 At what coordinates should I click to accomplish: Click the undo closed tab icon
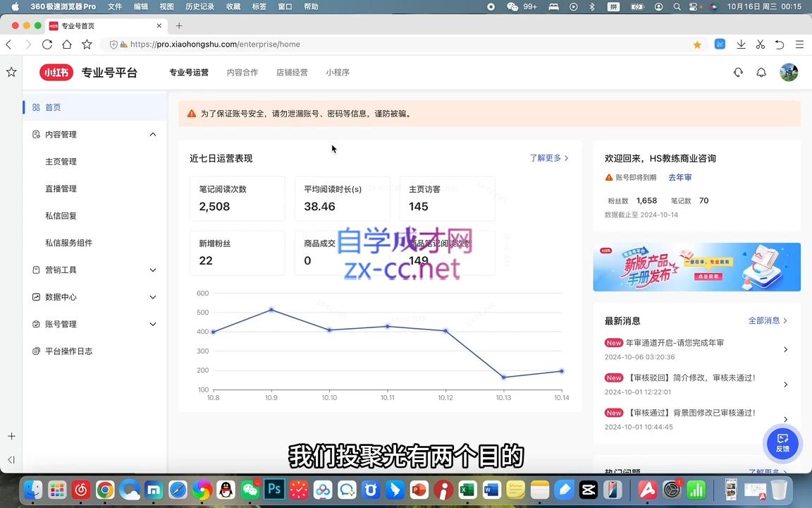tap(780, 44)
